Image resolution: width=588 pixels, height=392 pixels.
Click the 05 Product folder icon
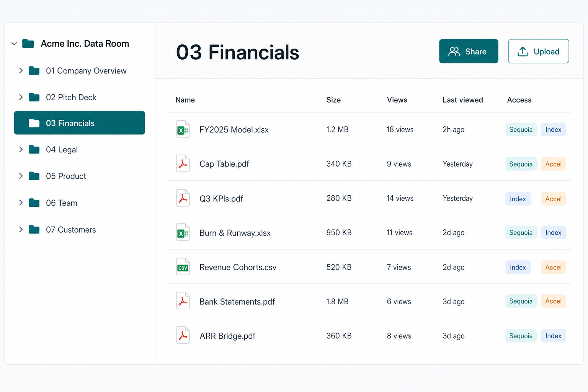34,176
